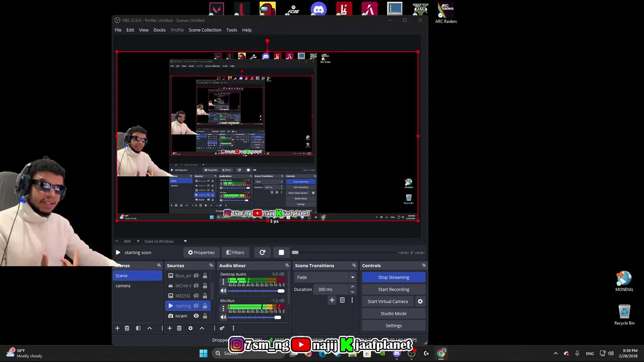Click Start Recording button
644x362 pixels.
click(x=393, y=289)
